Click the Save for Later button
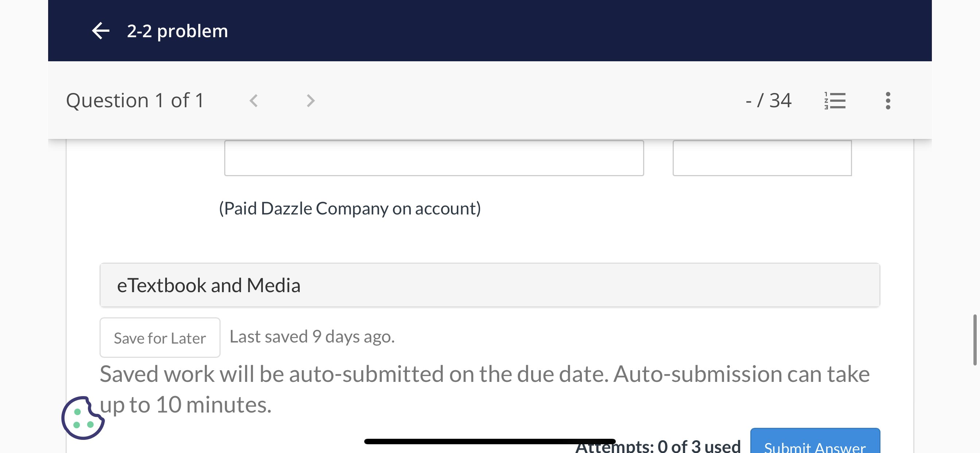The height and width of the screenshot is (453, 980). 160,338
